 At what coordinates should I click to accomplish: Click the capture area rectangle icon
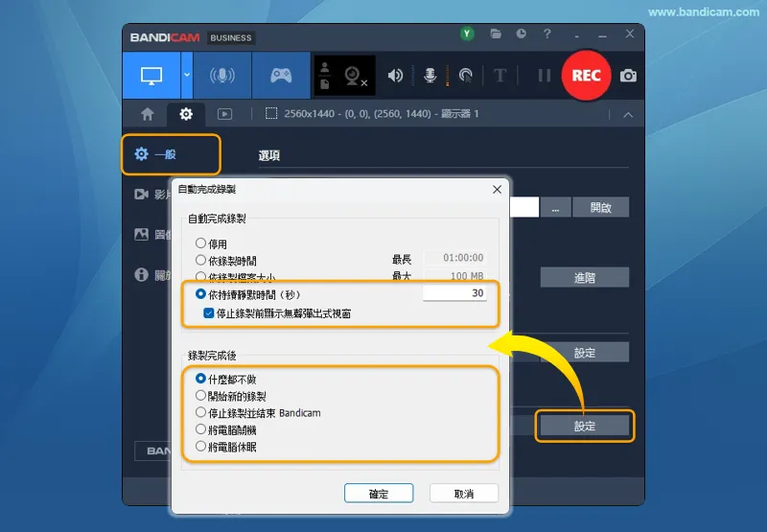[271, 113]
